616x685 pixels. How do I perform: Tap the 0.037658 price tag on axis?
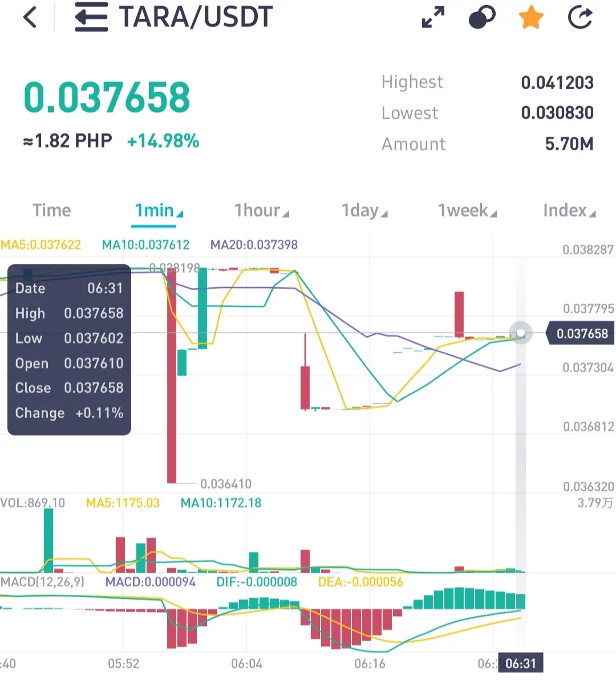click(581, 333)
